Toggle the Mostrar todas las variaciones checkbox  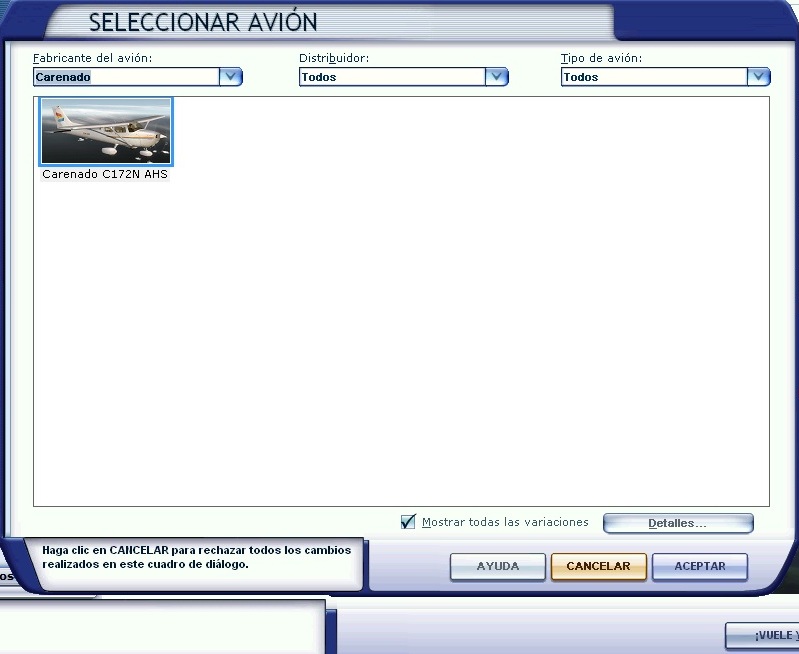coord(408,522)
